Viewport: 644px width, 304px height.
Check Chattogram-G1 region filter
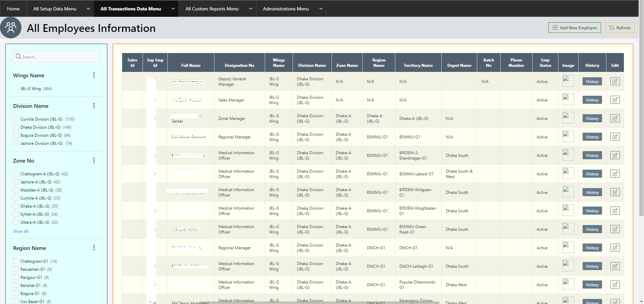(16, 261)
